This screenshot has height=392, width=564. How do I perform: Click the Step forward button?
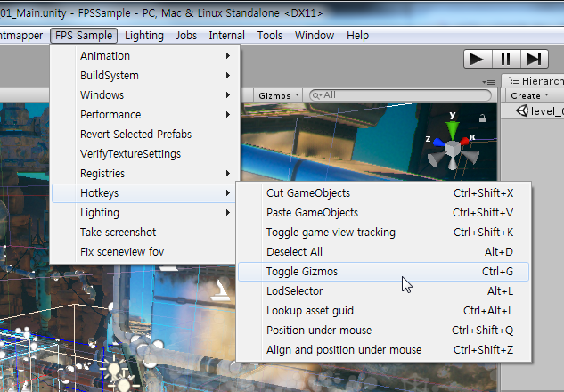534,59
